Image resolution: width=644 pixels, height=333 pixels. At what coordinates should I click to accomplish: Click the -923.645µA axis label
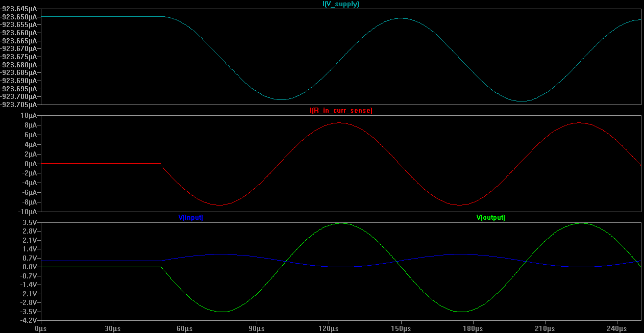pos(19,9)
